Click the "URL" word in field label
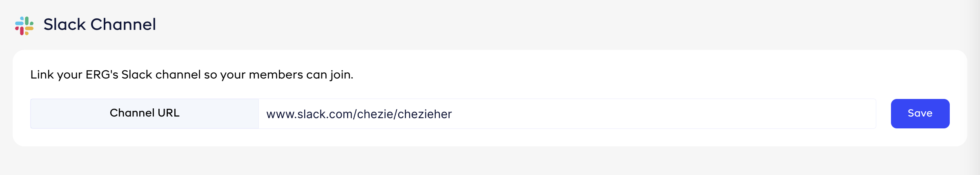This screenshot has width=980, height=175. [168, 113]
